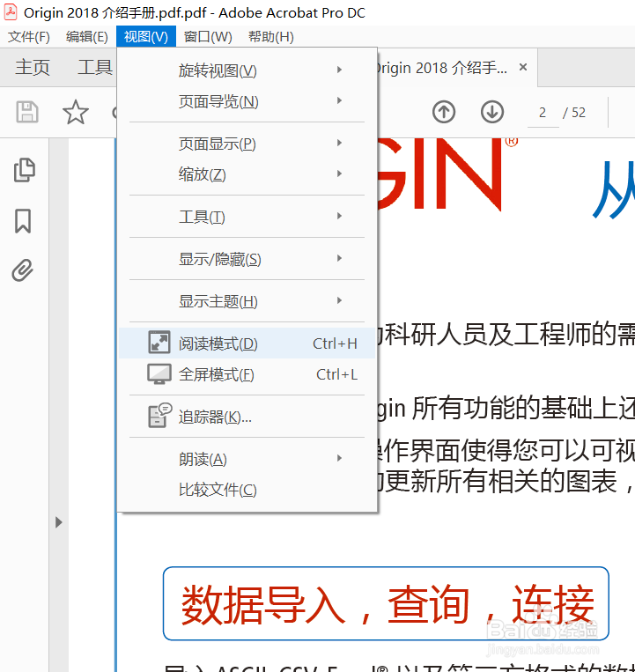
Task: Click the Save floppy disk icon
Action: (x=27, y=112)
